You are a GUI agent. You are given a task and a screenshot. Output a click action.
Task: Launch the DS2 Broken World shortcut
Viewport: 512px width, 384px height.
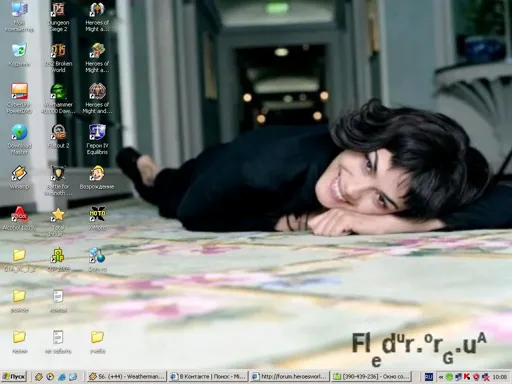point(58,57)
